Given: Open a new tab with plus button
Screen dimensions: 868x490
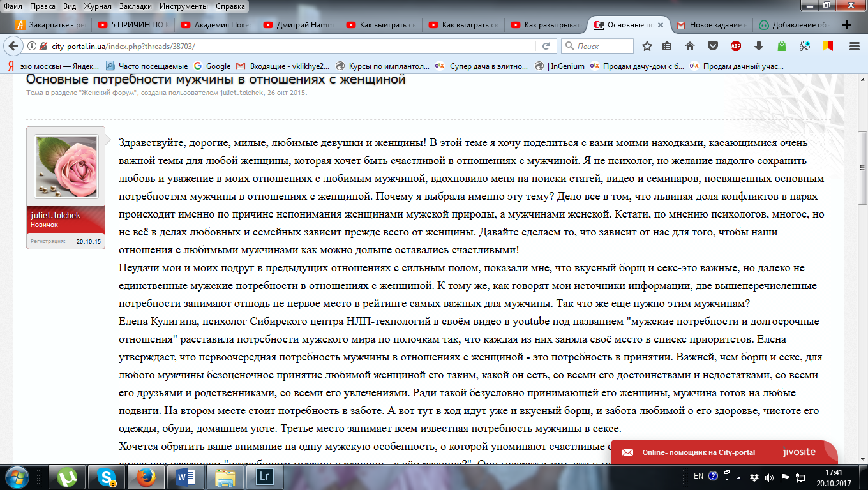Looking at the screenshot, I should 847,25.
